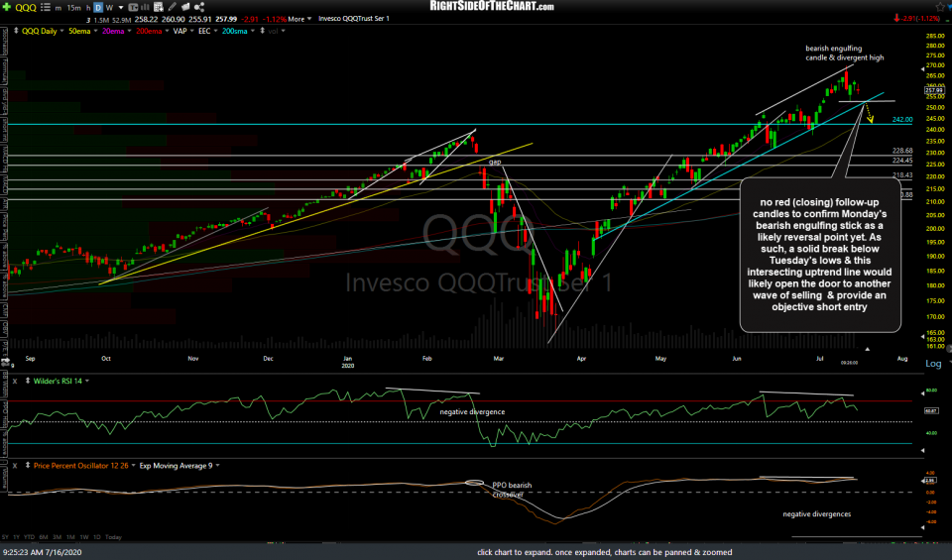Click the notes folder icon in toolbar
The image size is (952, 560).
tap(185, 7)
